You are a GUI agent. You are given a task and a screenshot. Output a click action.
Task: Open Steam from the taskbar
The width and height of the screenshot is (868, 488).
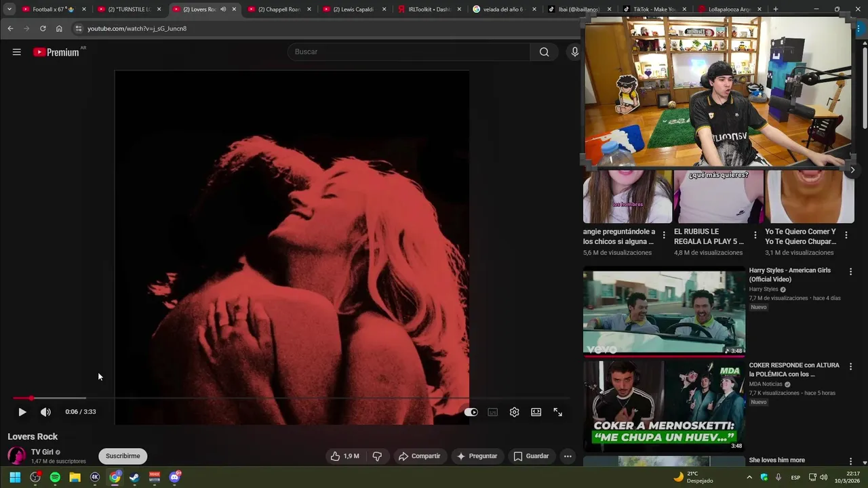pos(134,477)
